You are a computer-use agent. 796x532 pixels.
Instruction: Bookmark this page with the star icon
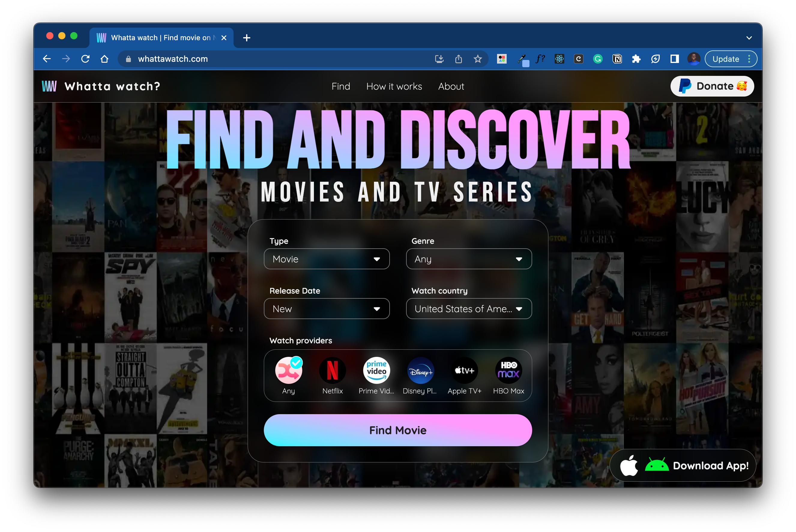pyautogui.click(x=478, y=59)
